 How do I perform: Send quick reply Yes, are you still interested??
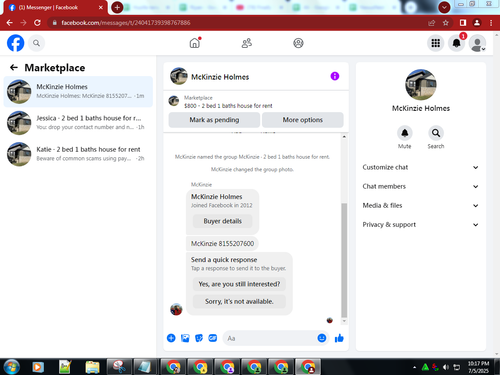[239, 284]
